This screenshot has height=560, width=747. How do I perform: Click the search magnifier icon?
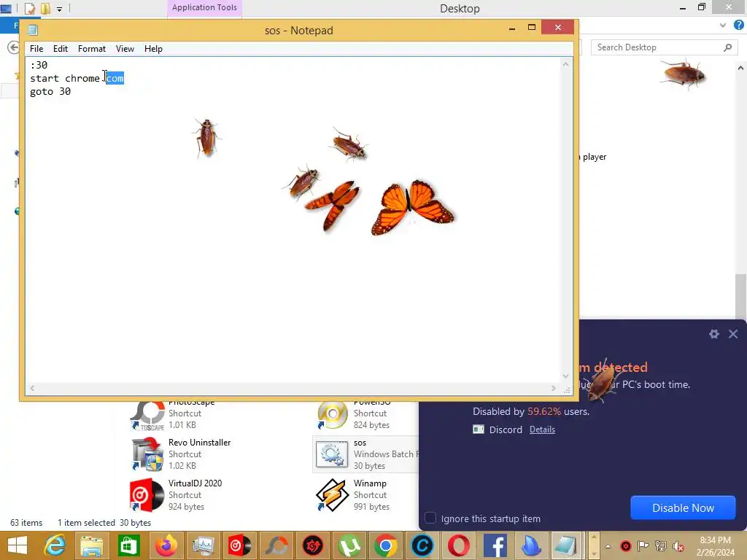click(x=727, y=47)
